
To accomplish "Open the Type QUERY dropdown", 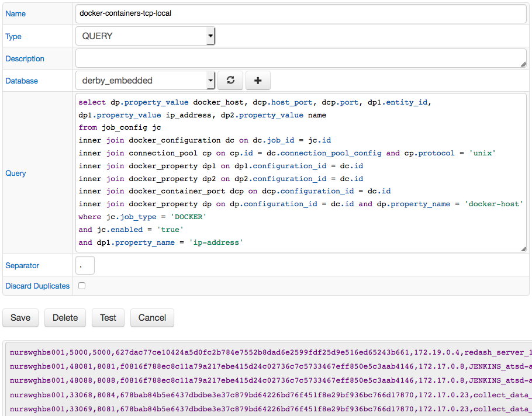I will click(x=145, y=36).
